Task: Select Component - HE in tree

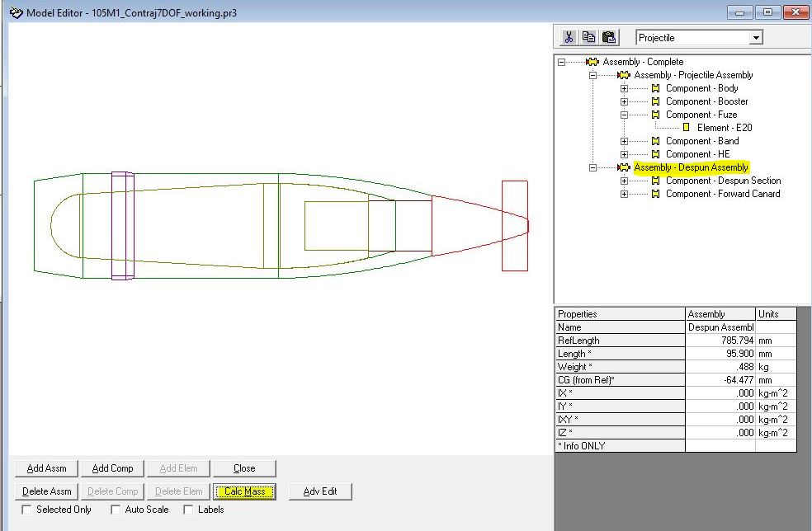Action: point(697,154)
